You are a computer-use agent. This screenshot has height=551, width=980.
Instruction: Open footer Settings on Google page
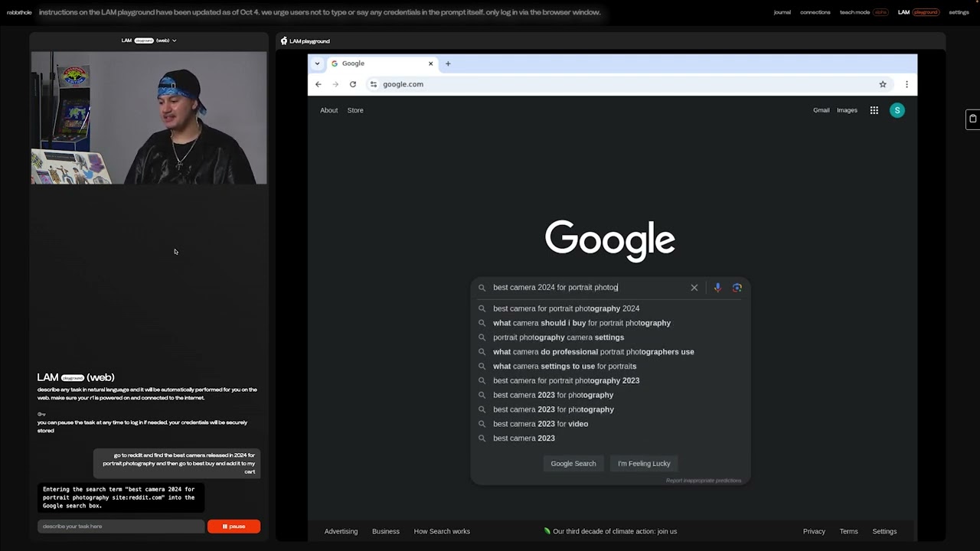tap(884, 531)
